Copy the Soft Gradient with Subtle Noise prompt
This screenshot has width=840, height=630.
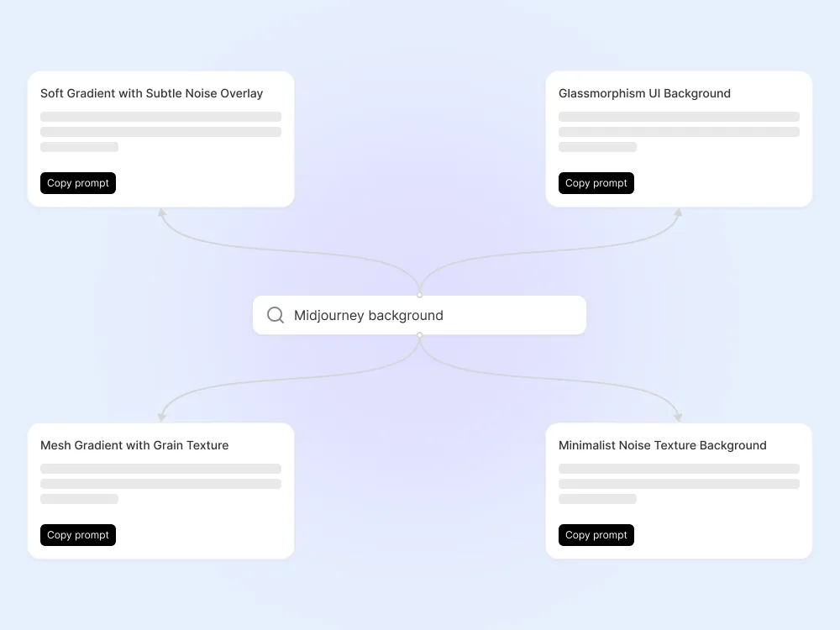[77, 182]
